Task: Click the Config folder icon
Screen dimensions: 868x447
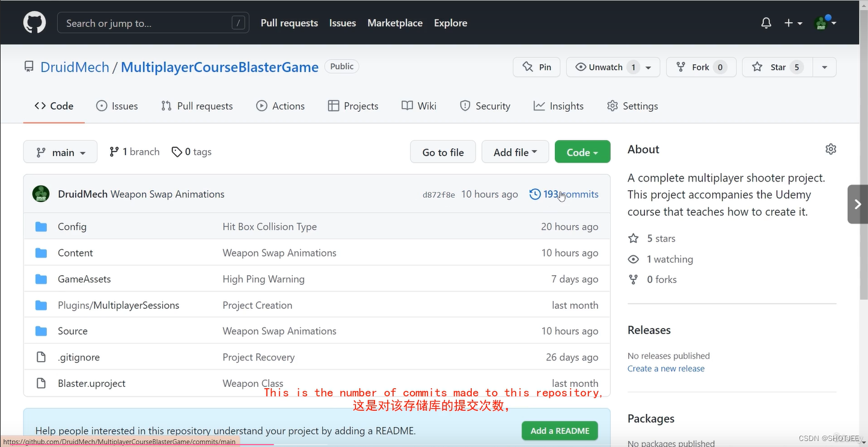Action: (41, 227)
